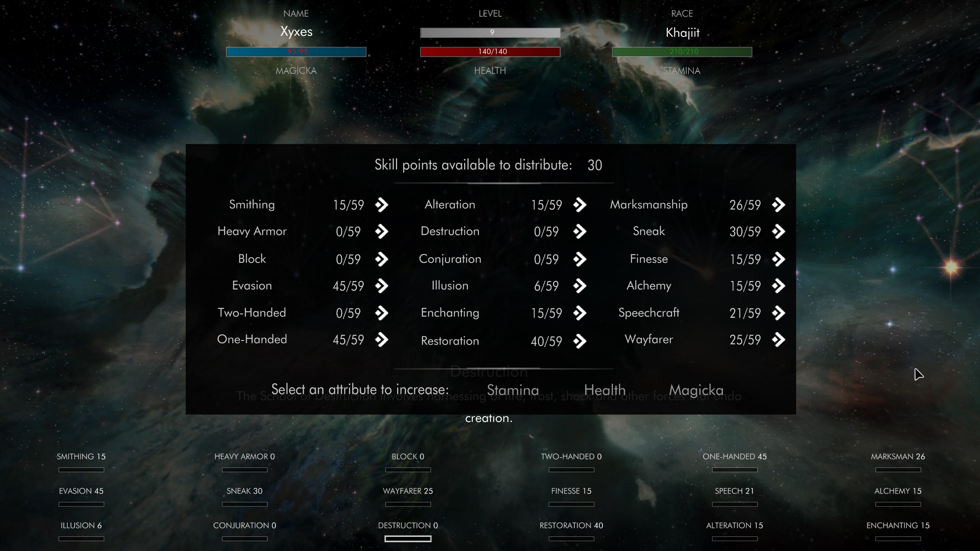Click the arrow icon beside Block
Screen dimensions: 980x551
(382, 259)
